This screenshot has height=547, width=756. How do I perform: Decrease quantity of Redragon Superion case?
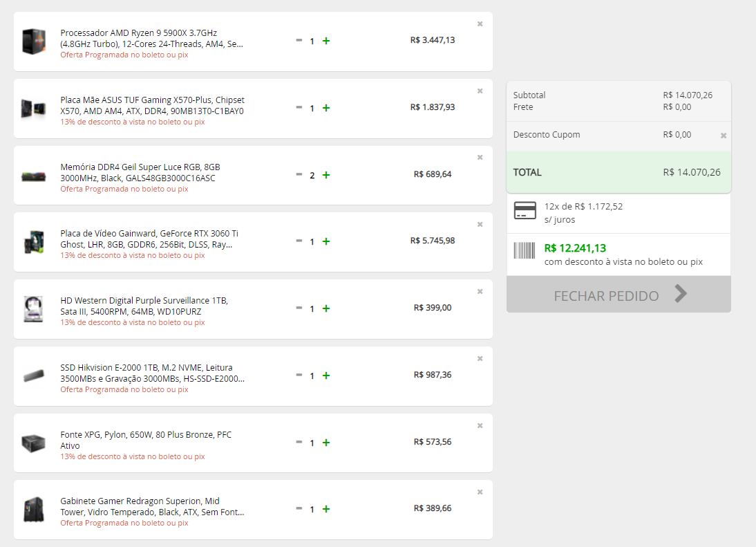tap(299, 509)
